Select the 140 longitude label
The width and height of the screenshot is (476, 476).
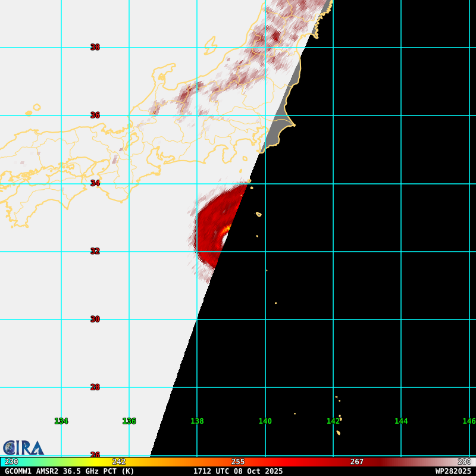(x=265, y=421)
